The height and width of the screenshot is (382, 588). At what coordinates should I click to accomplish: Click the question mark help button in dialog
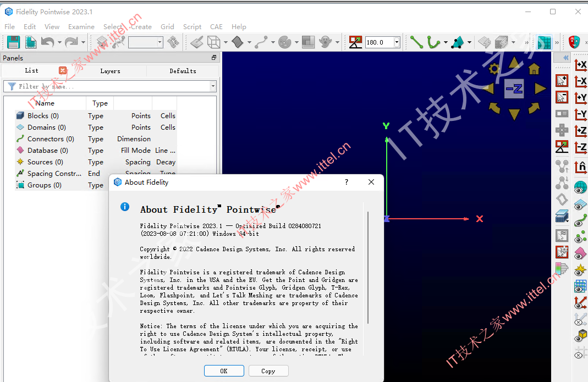[347, 182]
